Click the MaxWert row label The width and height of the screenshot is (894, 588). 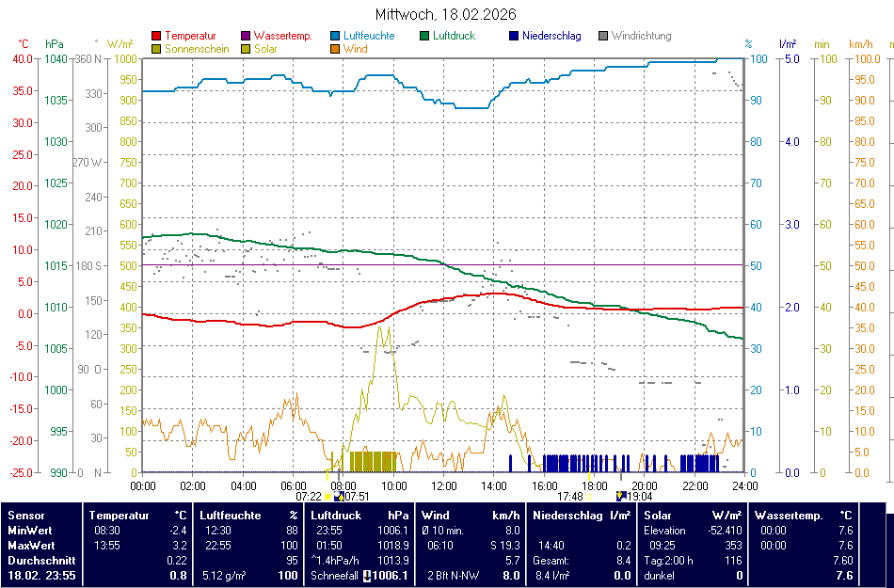pyautogui.click(x=31, y=546)
